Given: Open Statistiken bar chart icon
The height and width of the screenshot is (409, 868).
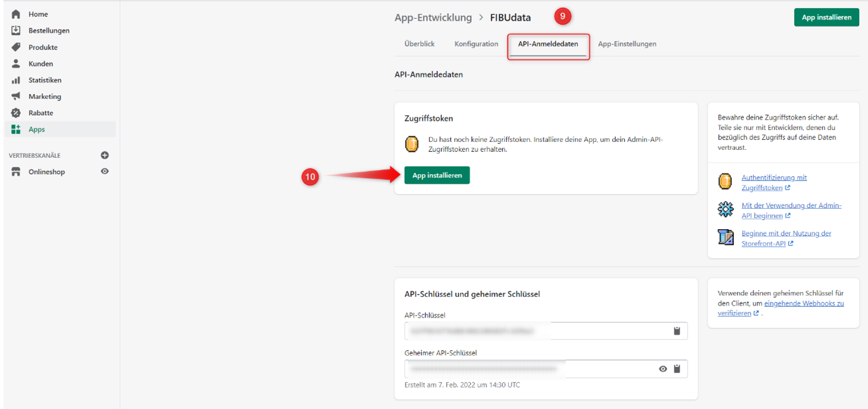Looking at the screenshot, I should [x=16, y=80].
